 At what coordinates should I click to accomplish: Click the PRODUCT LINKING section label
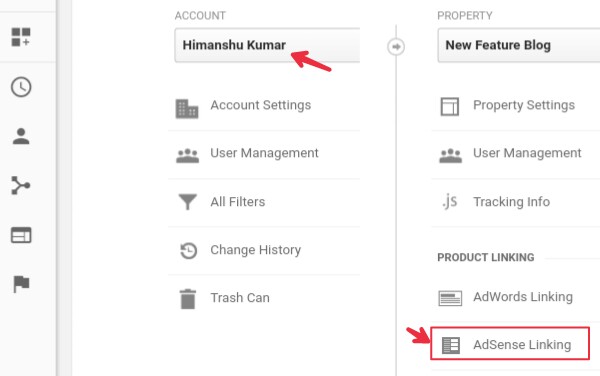pos(486,257)
